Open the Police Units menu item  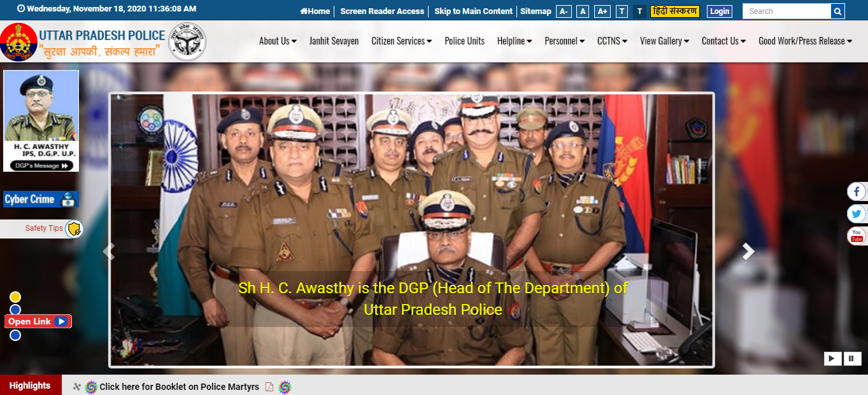pyautogui.click(x=464, y=41)
